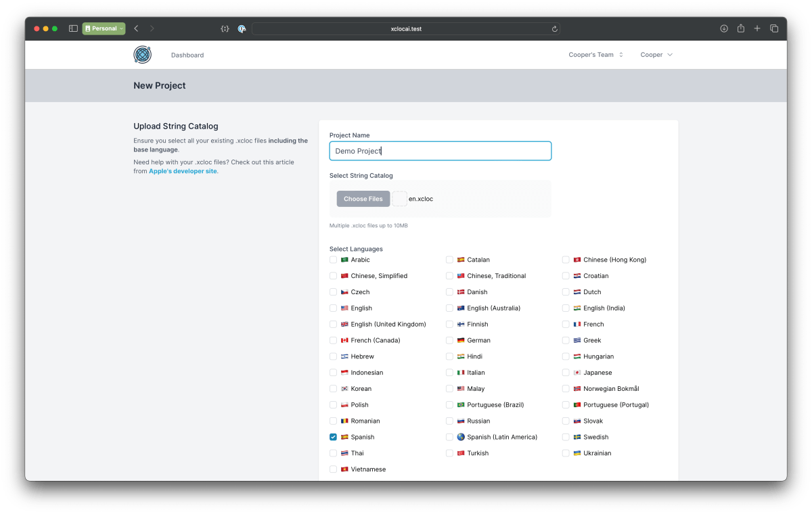Open the Personal profile dropdown
The height and width of the screenshot is (514, 812).
[x=104, y=28]
